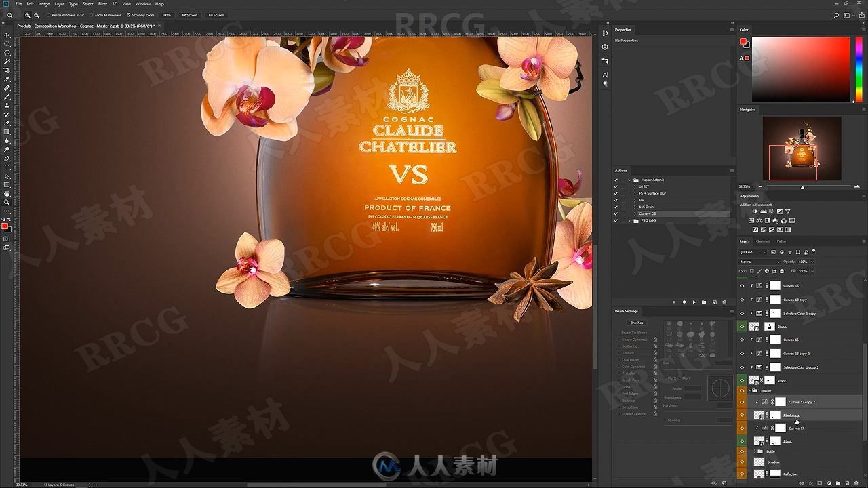Screen dimensions: 868x488
Task: Open the Kind layer filter dropdown
Action: coord(753,252)
